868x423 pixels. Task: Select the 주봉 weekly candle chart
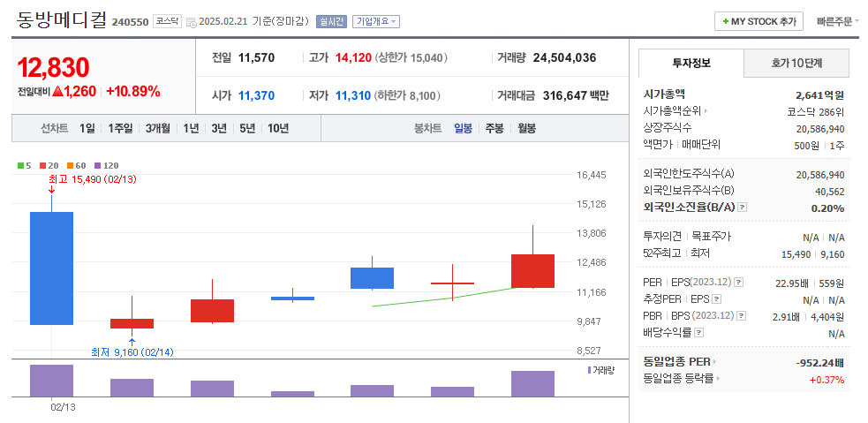coord(494,128)
